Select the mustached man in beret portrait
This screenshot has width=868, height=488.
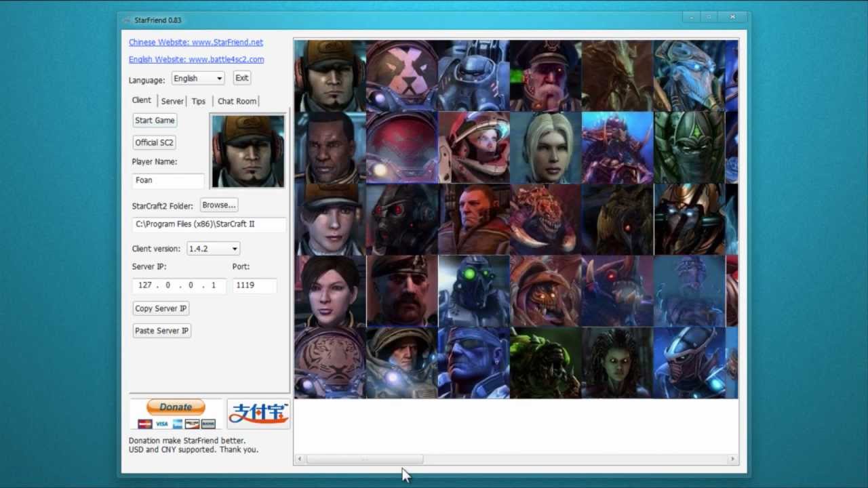point(401,291)
